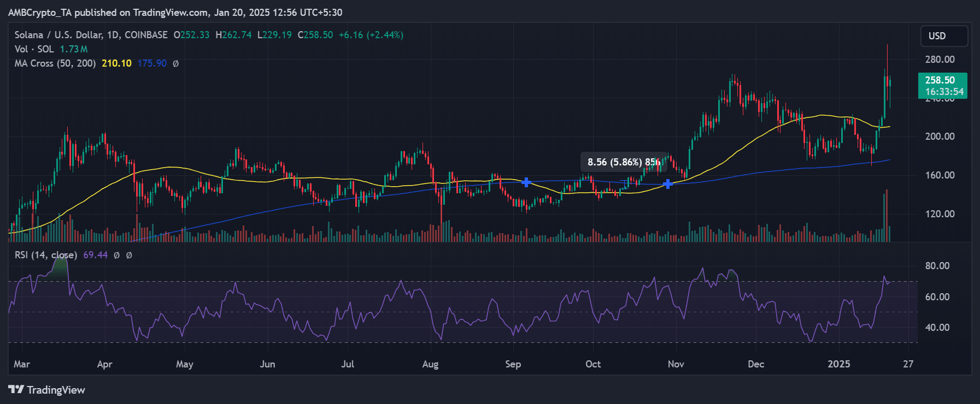Select the September MA cross marker
Screen dimensions: 980x404
pos(526,182)
